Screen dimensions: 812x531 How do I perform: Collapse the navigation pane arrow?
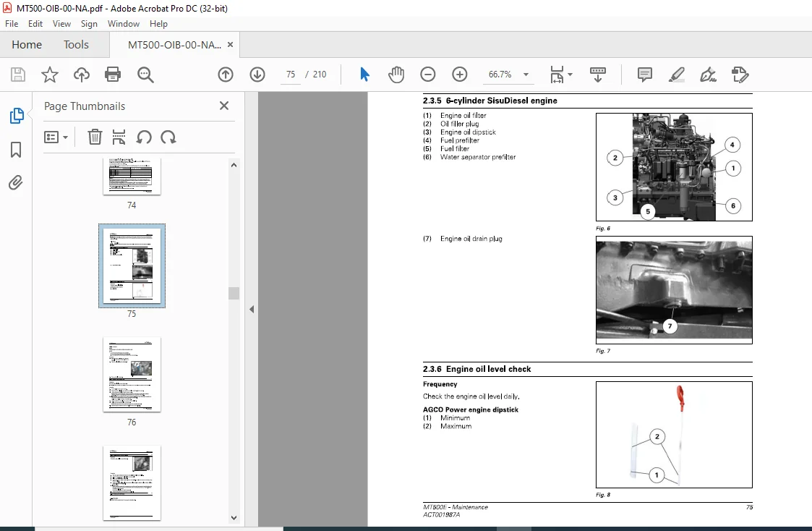click(251, 310)
